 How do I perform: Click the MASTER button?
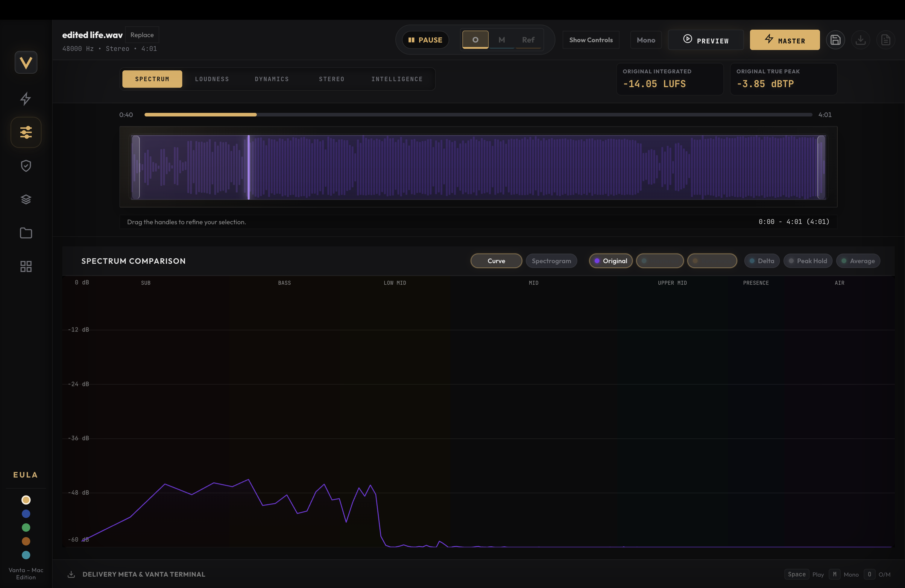coord(784,40)
